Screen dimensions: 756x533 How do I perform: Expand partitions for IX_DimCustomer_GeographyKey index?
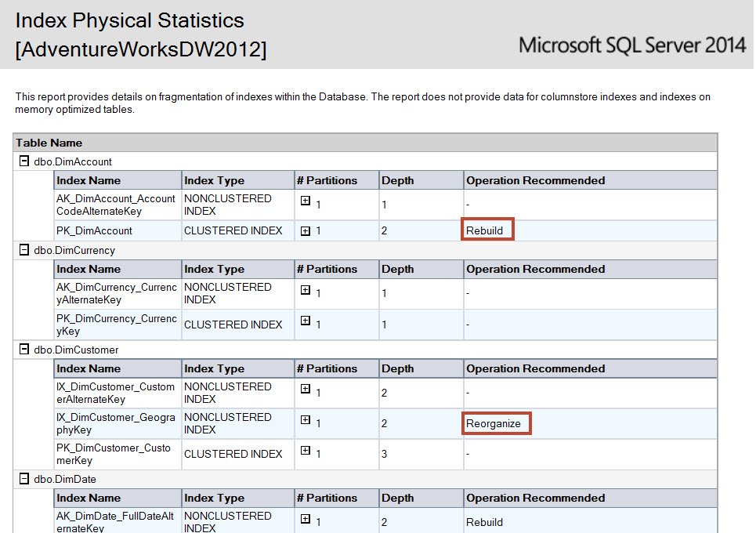[306, 420]
